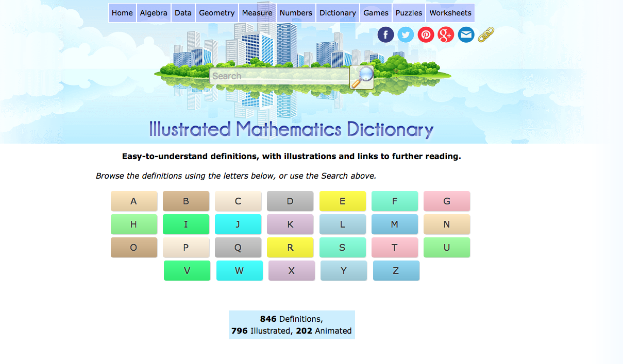Image resolution: width=623 pixels, height=364 pixels.
Task: Go to the Geometry section
Action: click(216, 12)
